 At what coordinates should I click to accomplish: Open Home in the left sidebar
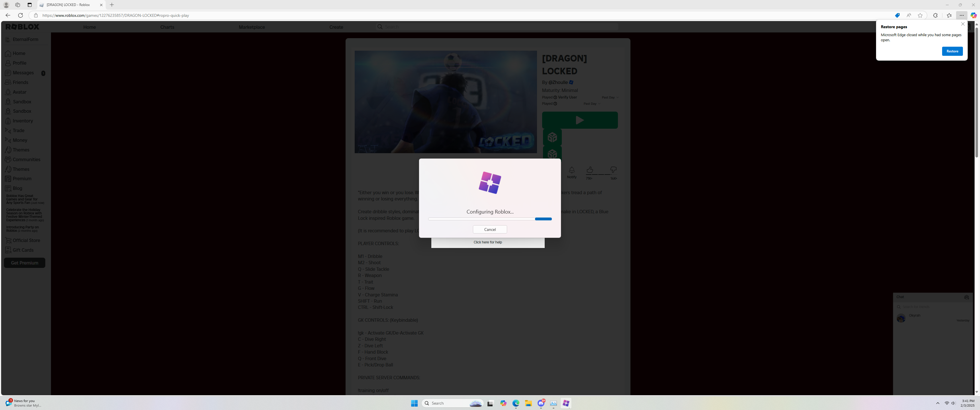[x=15, y=53]
